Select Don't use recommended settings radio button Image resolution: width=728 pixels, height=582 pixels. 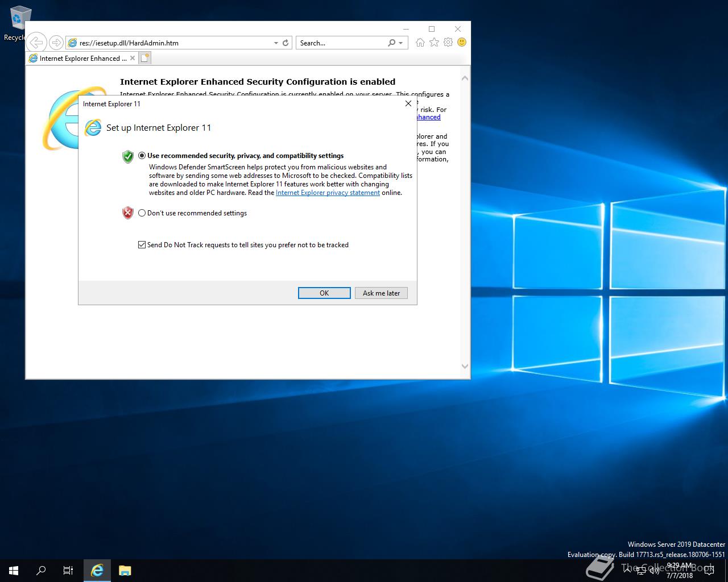pos(142,213)
